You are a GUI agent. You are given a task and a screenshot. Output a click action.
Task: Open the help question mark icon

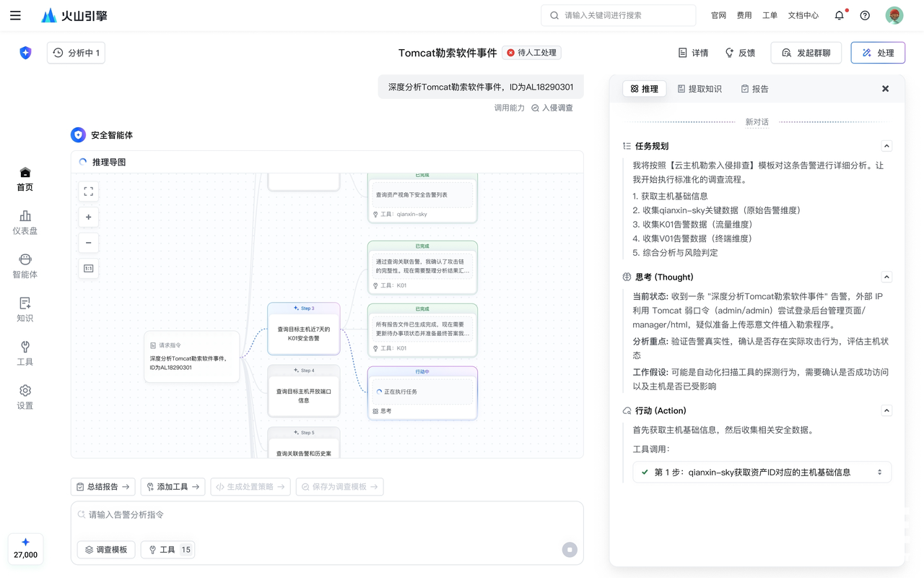click(x=865, y=15)
